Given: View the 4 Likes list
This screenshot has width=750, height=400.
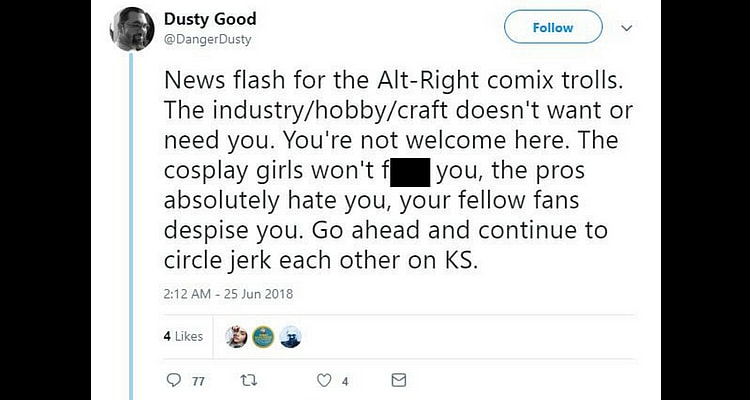Looking at the screenshot, I should click(183, 337).
